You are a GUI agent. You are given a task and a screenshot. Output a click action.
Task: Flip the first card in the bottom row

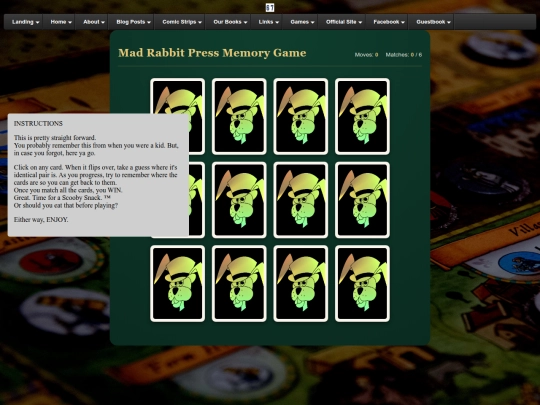pos(177,284)
